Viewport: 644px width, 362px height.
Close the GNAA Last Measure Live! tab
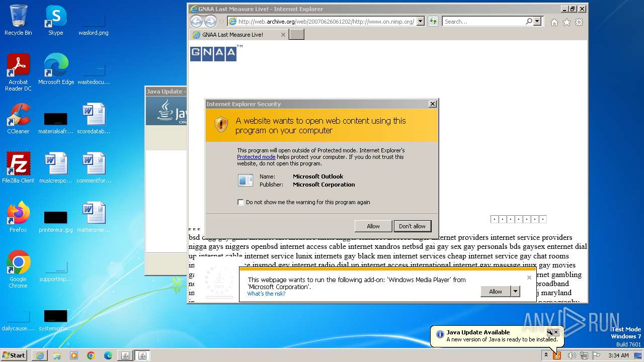tap(283, 35)
